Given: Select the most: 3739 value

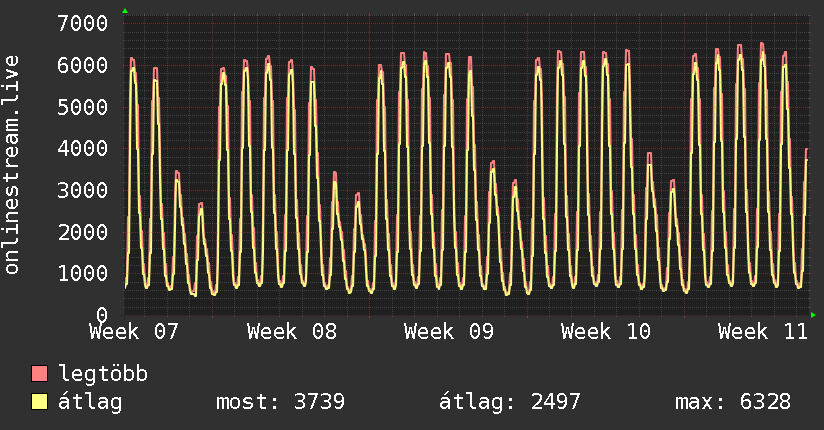Looking at the screenshot, I should (281, 402).
